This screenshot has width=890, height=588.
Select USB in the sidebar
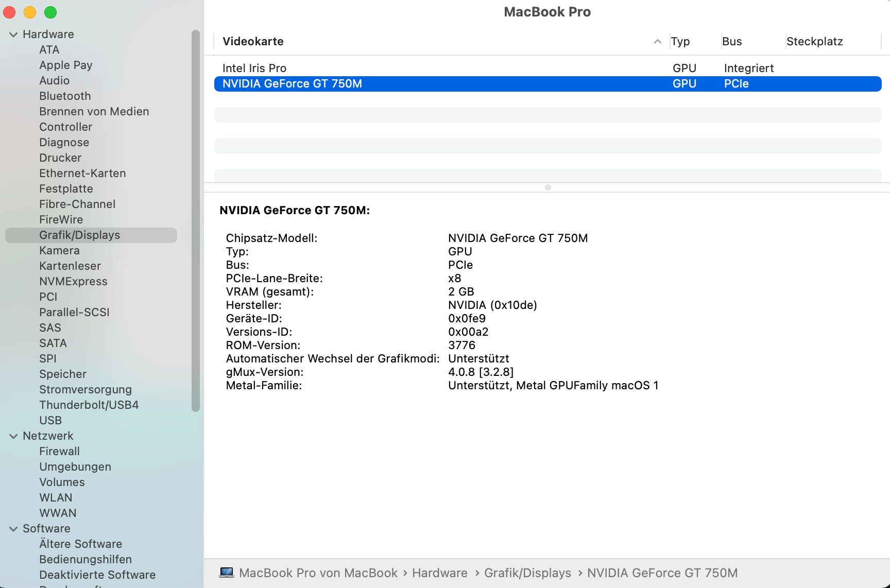[x=50, y=420]
